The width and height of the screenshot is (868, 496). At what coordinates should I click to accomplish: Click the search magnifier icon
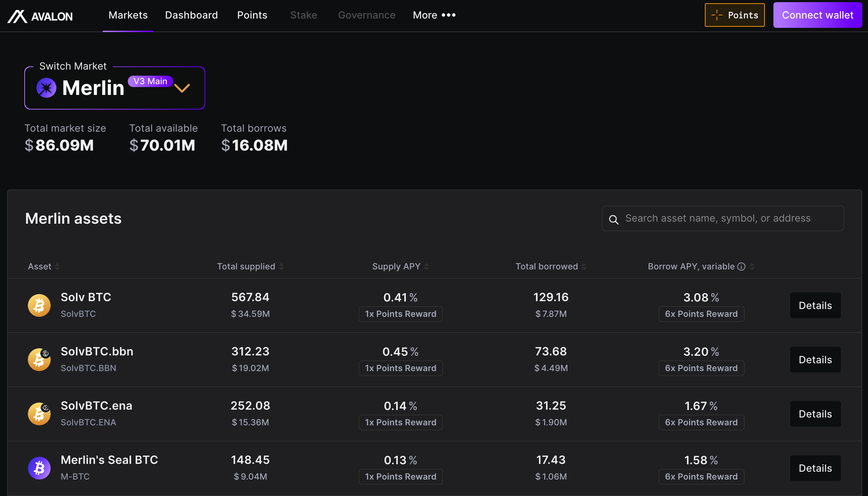[614, 219]
